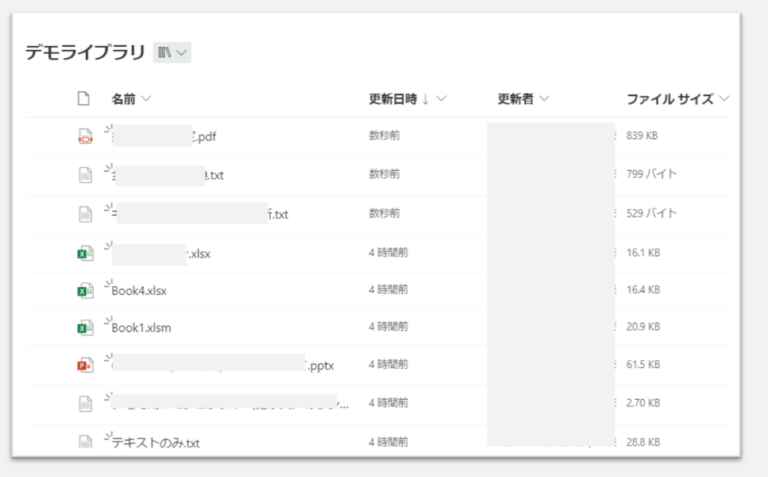Click the text file icon of the 799 バイト file
The width and height of the screenshot is (768, 477).
(85, 174)
